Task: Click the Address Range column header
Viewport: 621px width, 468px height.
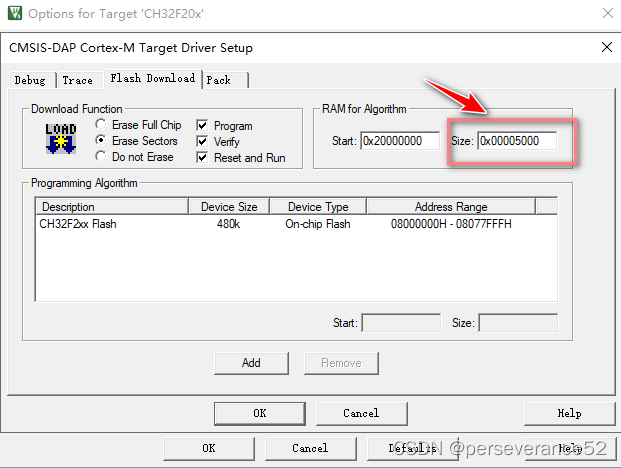Action: pyautogui.click(x=451, y=207)
